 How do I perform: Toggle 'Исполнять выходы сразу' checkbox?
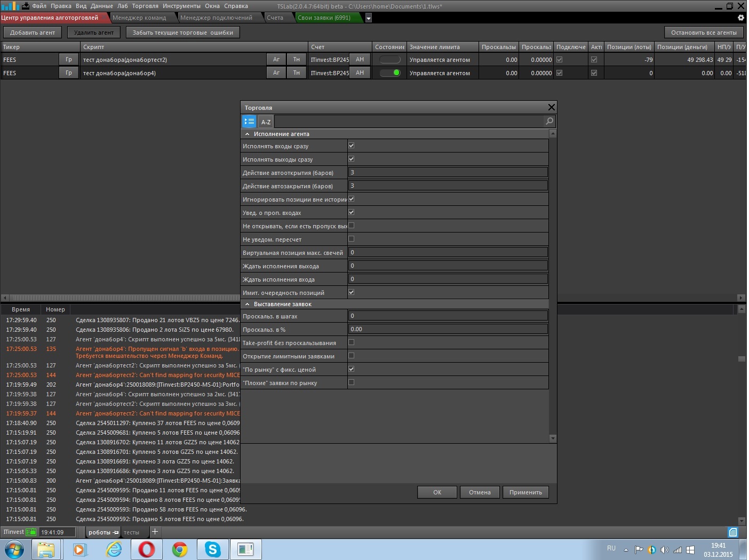351,159
